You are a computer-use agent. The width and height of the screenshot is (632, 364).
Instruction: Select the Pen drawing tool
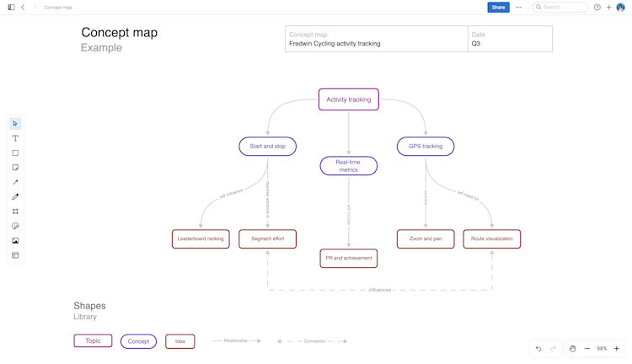pyautogui.click(x=15, y=196)
